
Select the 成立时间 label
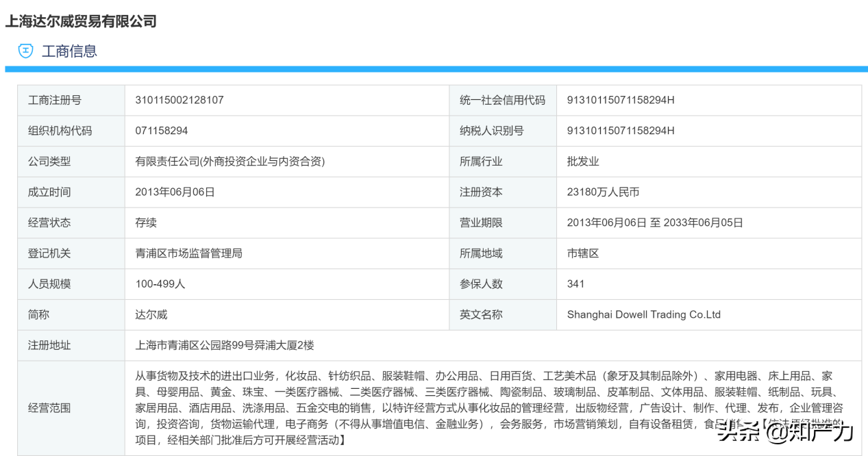coord(49,192)
